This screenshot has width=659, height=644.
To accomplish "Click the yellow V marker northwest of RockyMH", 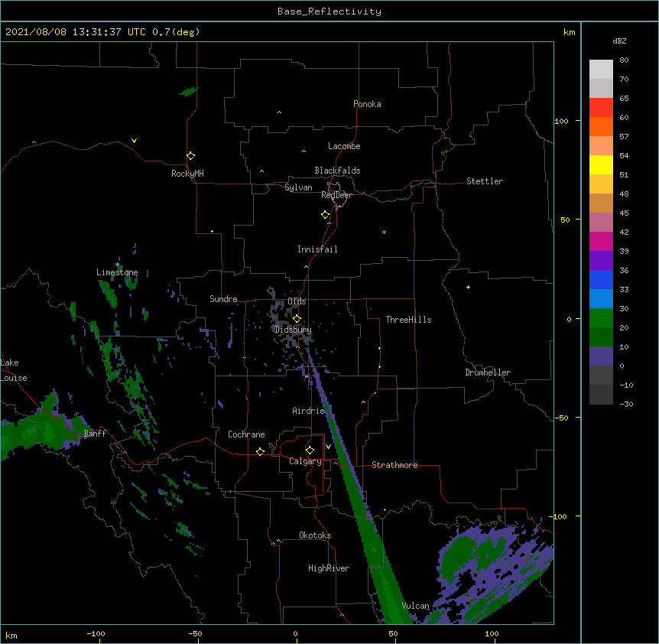I will (134, 141).
